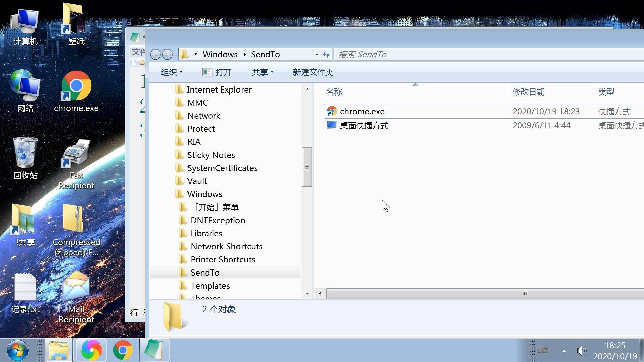The height and width of the screenshot is (362, 644).
Task: Select Templates folder in tree
Action: (x=210, y=286)
